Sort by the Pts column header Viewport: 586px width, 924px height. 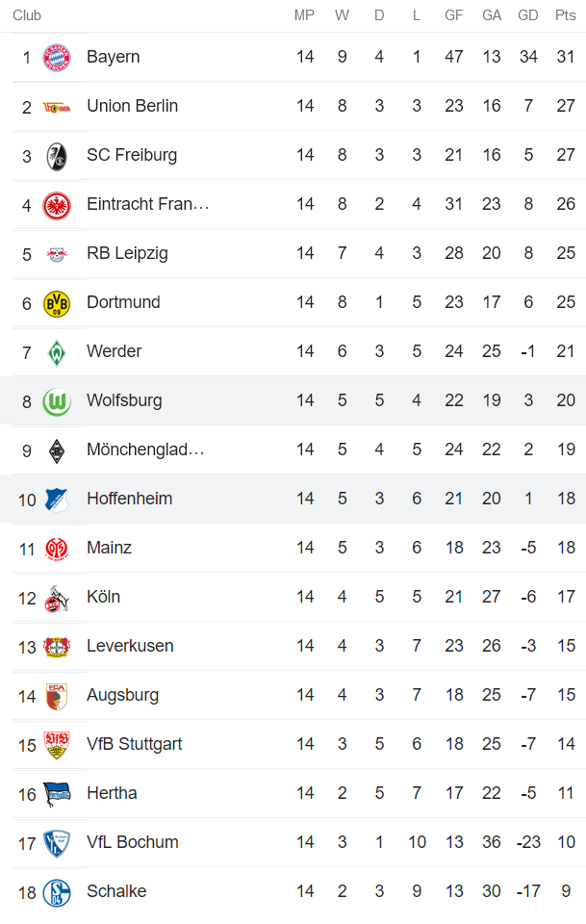(x=565, y=14)
